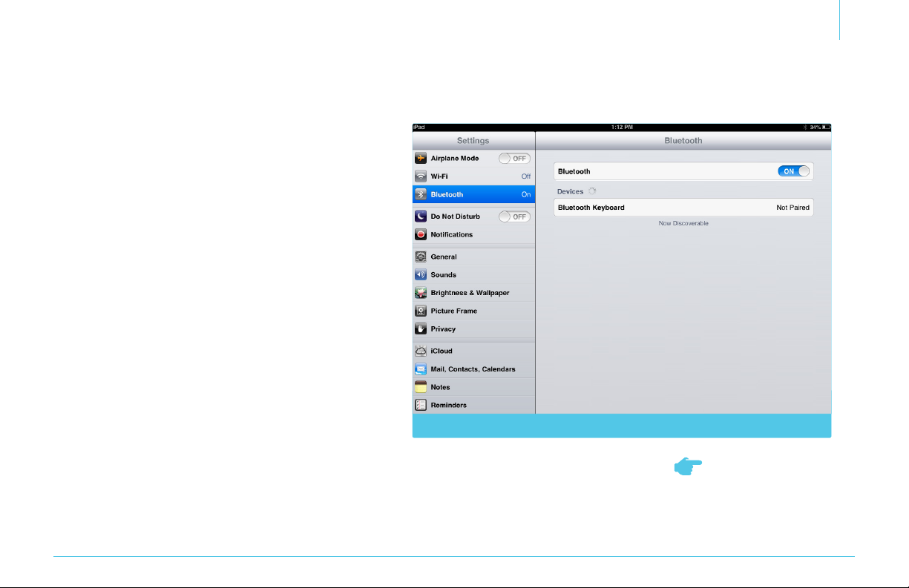This screenshot has width=909, height=588.
Task: Open Brightness & Wallpaper settings
Action: (x=473, y=293)
